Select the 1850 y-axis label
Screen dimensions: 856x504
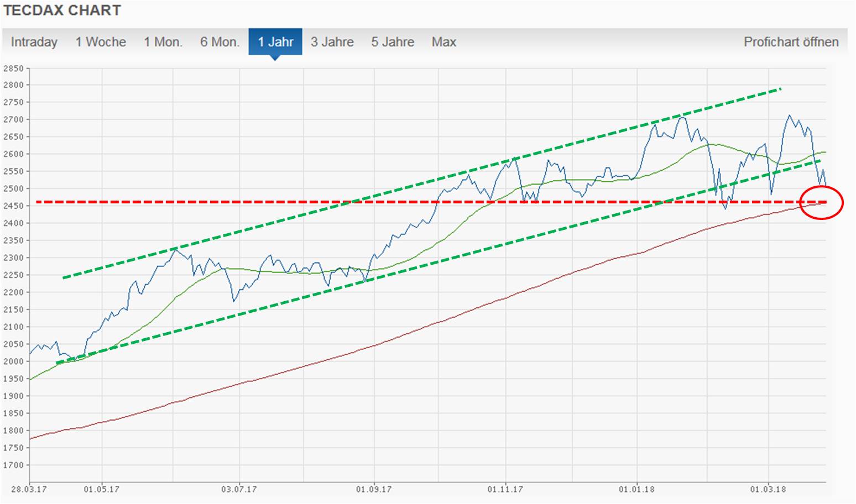point(13,413)
